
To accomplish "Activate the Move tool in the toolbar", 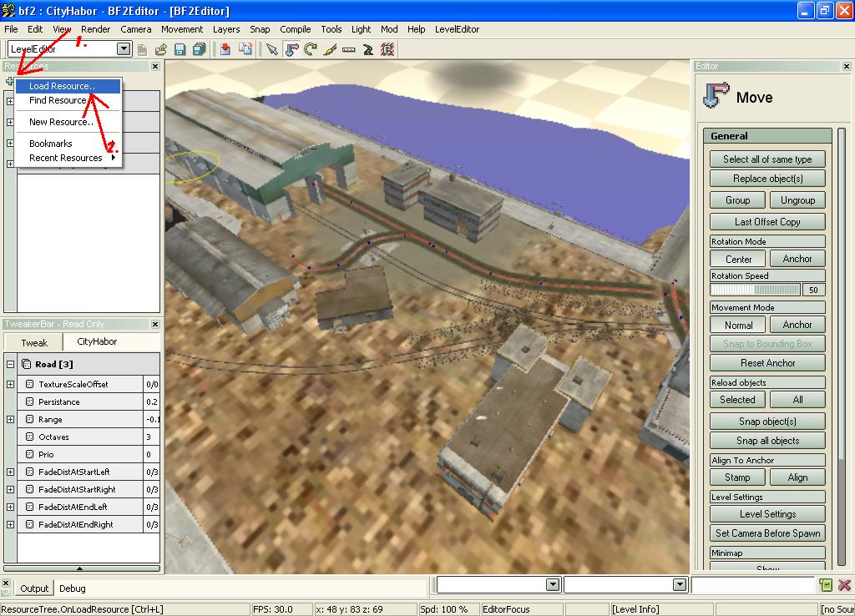I will [x=291, y=49].
